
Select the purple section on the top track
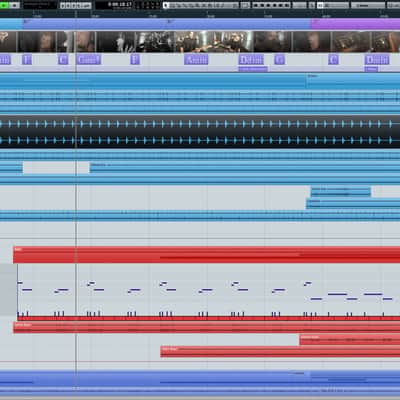[x=355, y=24]
